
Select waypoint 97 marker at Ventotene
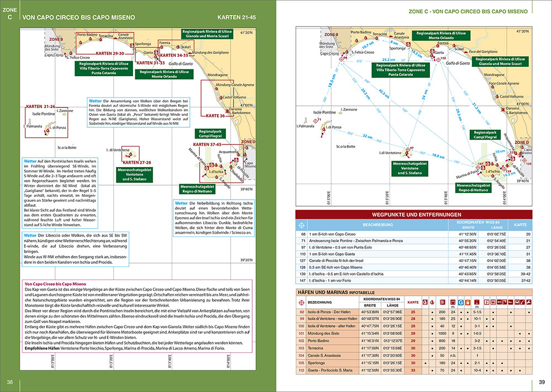[408, 148]
